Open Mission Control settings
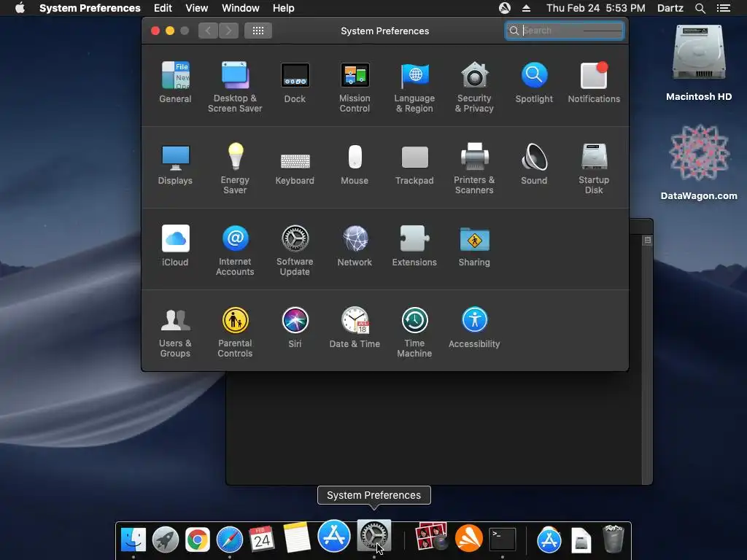Screen dimensions: 747x560 tap(355, 87)
